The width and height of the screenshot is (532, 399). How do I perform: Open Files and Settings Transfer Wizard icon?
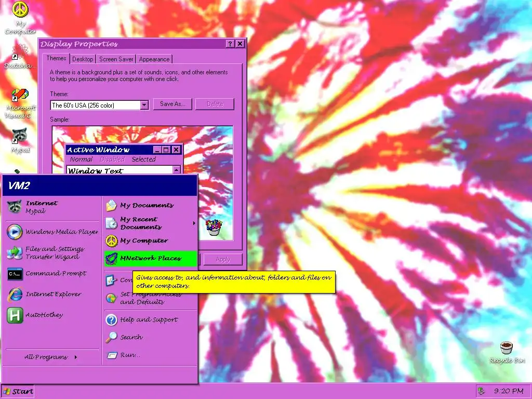pos(15,253)
